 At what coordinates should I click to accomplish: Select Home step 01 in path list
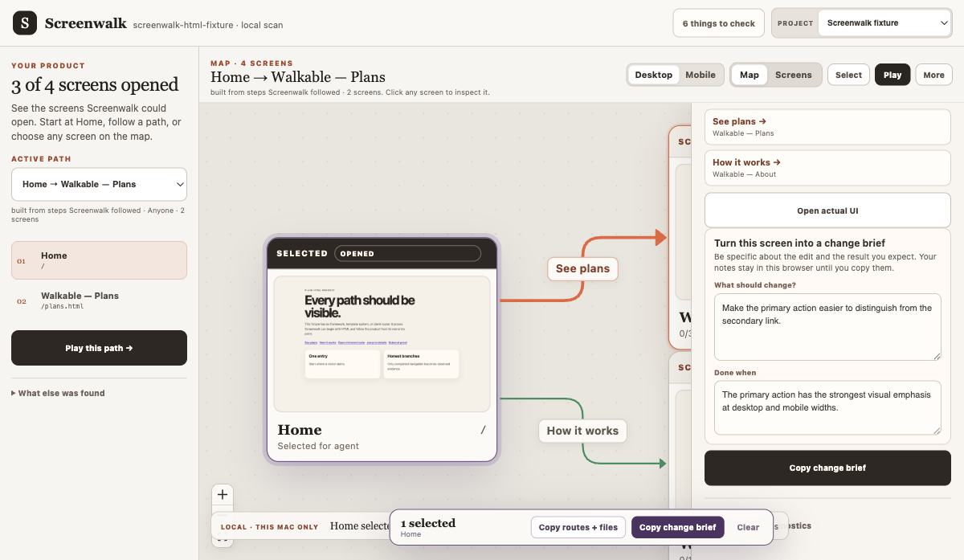(99, 260)
